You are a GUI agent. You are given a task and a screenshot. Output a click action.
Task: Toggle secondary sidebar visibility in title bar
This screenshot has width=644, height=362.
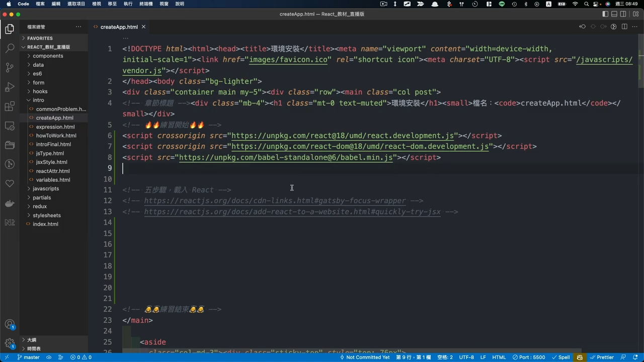pos(623,14)
